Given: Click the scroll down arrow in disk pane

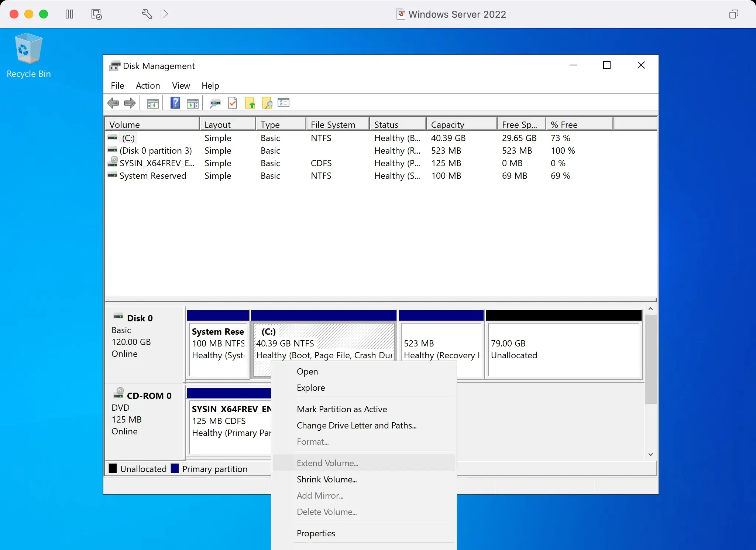Looking at the screenshot, I should point(650,455).
